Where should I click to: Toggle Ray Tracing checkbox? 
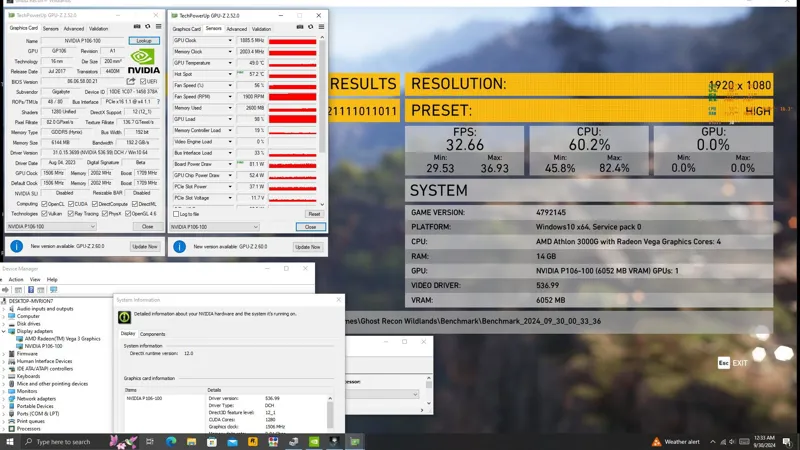[70, 214]
